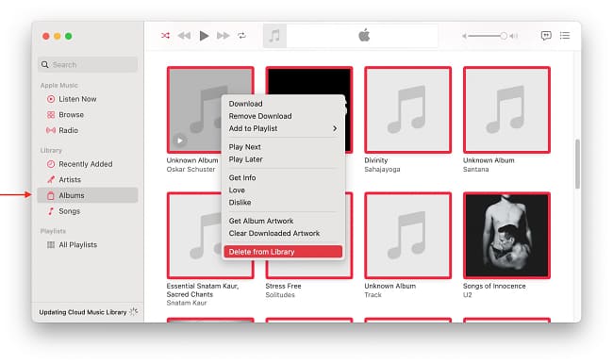
Task: Click the Snatam Kaur artist name
Action: (187, 303)
